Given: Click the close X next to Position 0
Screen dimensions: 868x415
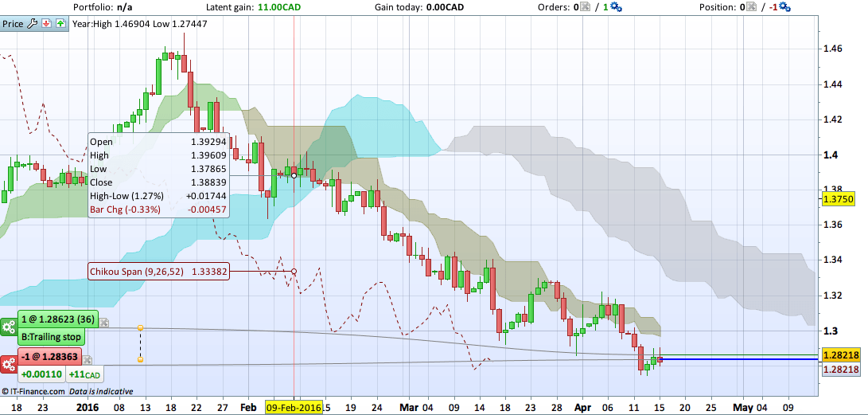Looking at the screenshot, I should [751, 8].
